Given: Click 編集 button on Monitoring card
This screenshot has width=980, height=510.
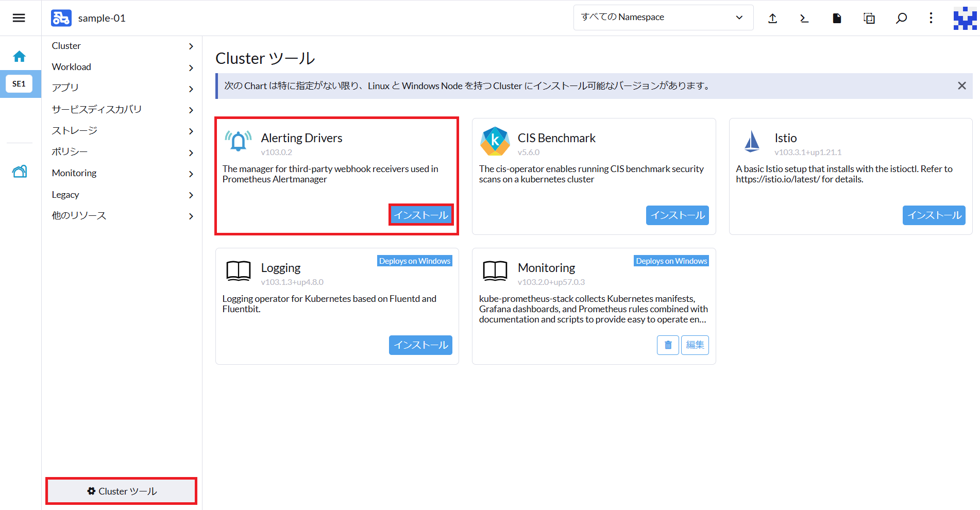Looking at the screenshot, I should [x=695, y=345].
